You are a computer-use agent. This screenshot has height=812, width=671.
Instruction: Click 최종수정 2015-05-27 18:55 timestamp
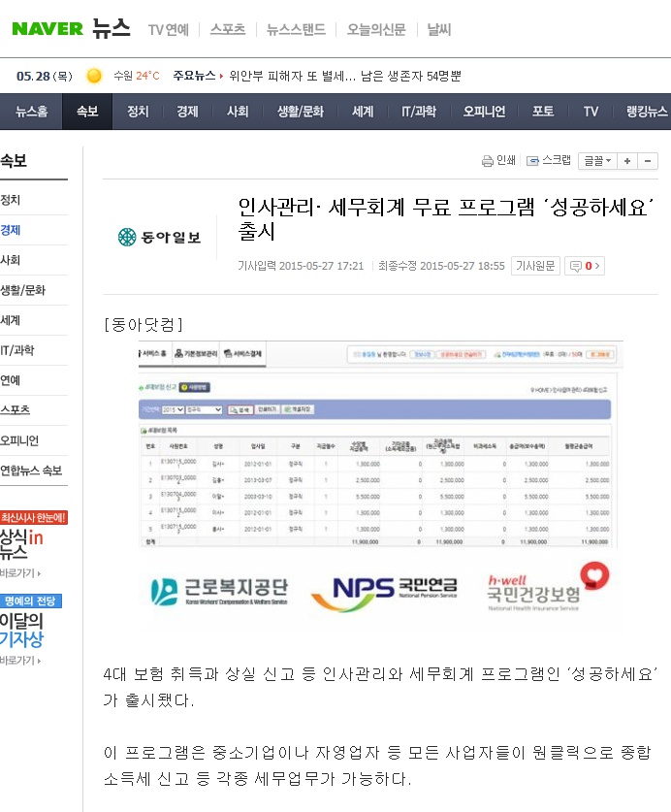point(441,266)
